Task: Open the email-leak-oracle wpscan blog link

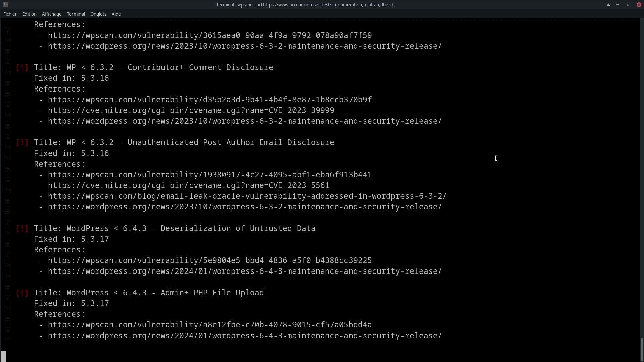Action: (x=247, y=196)
